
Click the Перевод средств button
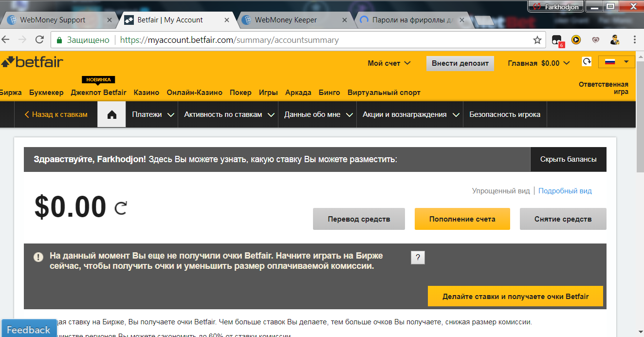[x=359, y=219]
